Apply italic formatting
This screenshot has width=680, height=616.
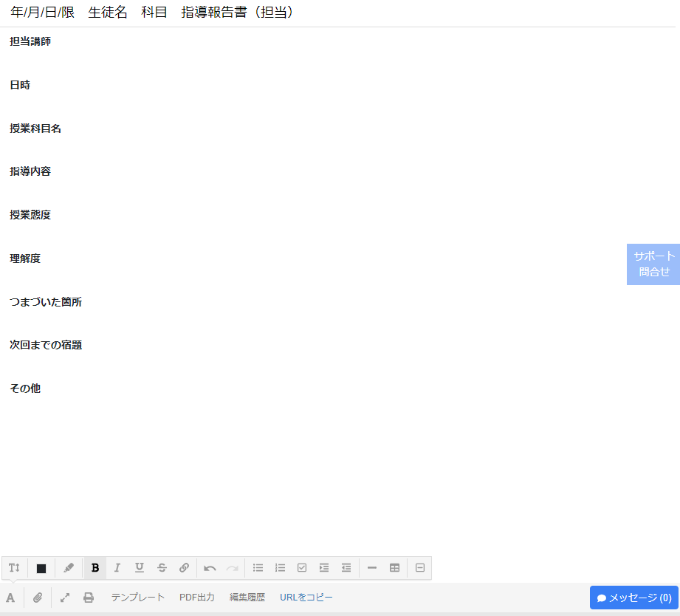click(x=117, y=568)
